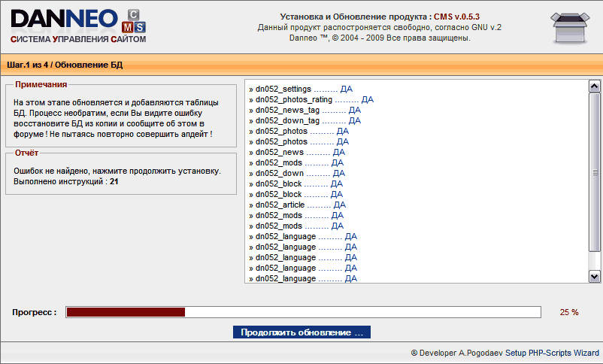Click the arrow bullet before dn052_settings
603x364 pixels.
click(x=251, y=89)
